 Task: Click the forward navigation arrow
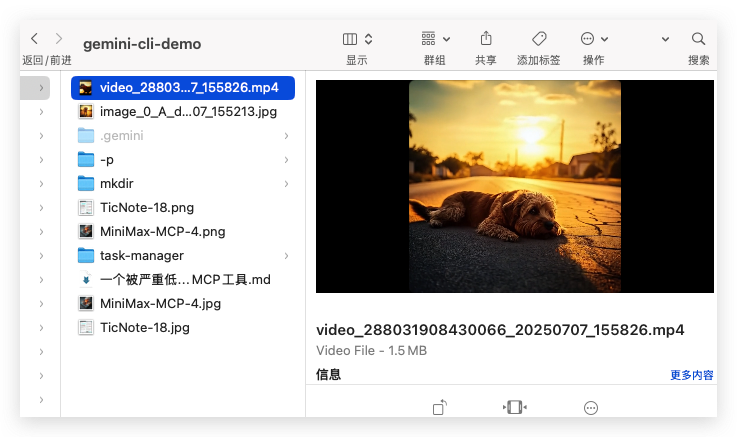tap(59, 39)
